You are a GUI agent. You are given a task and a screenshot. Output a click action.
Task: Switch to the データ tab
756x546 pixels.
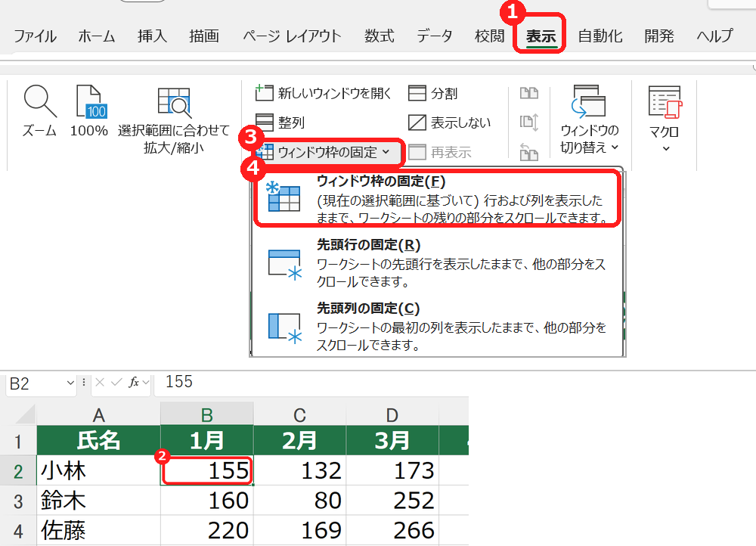(435, 36)
